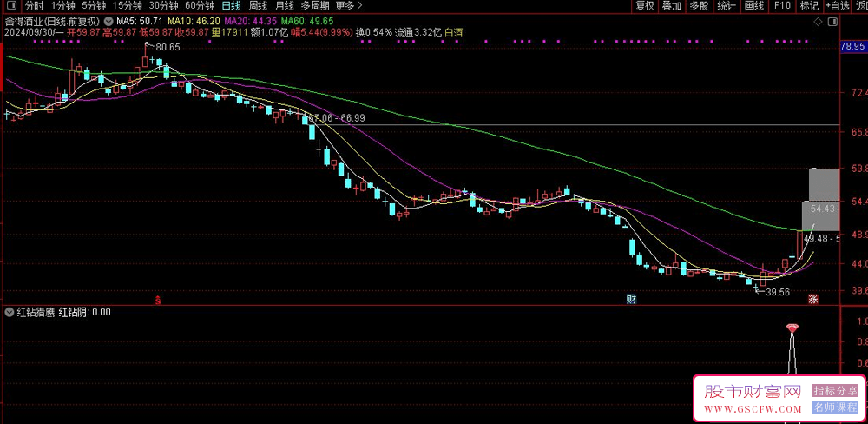Click the 54.43 gray gap box
This screenshot has height=424, width=868.
pyautogui.click(x=821, y=216)
